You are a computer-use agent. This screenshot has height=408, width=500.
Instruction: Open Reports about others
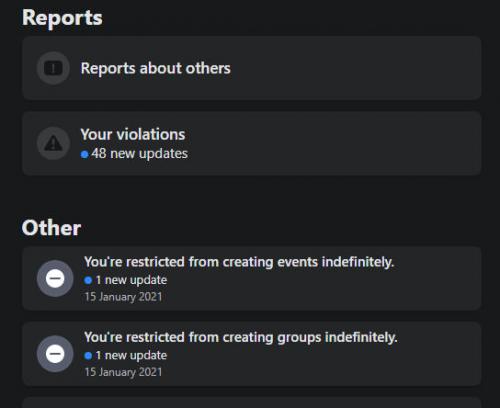point(252,68)
